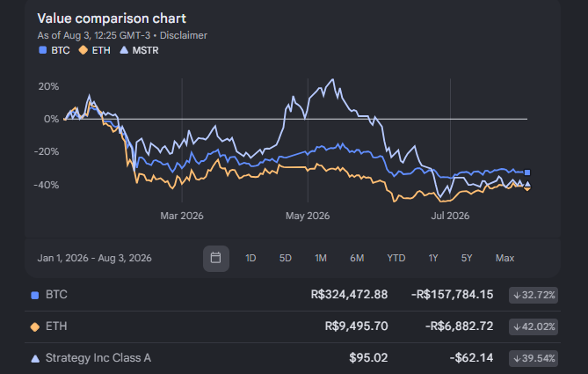Click the MSTR triangle end marker on chart

[527, 184]
